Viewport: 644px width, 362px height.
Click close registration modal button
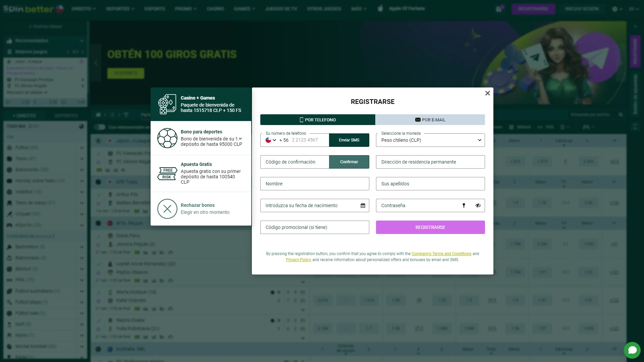[x=487, y=93]
